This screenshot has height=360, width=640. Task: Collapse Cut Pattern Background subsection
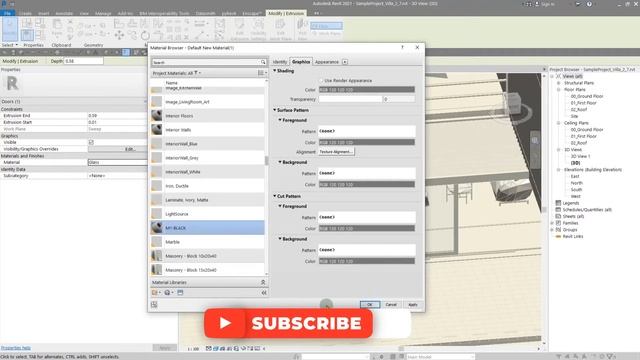280,239
